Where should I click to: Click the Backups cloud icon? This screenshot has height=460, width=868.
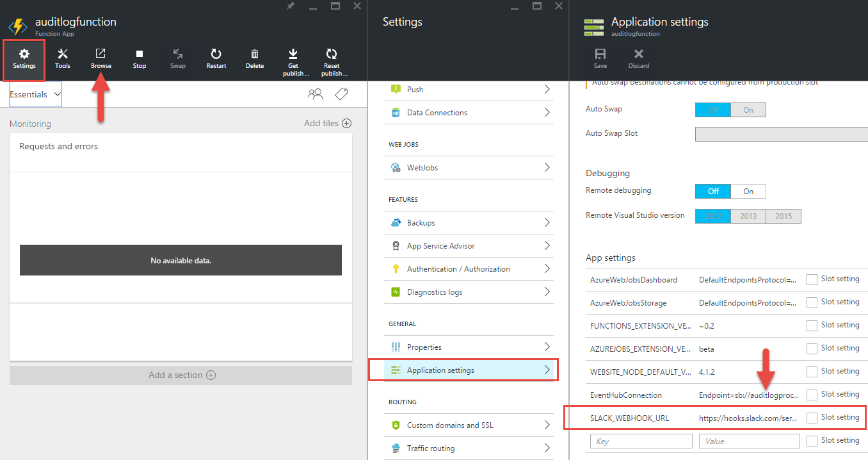396,223
